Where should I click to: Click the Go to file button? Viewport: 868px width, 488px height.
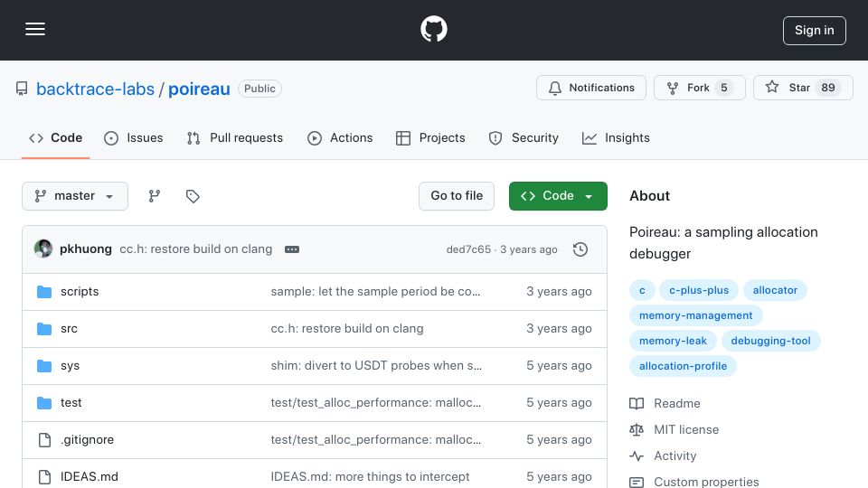(x=456, y=196)
